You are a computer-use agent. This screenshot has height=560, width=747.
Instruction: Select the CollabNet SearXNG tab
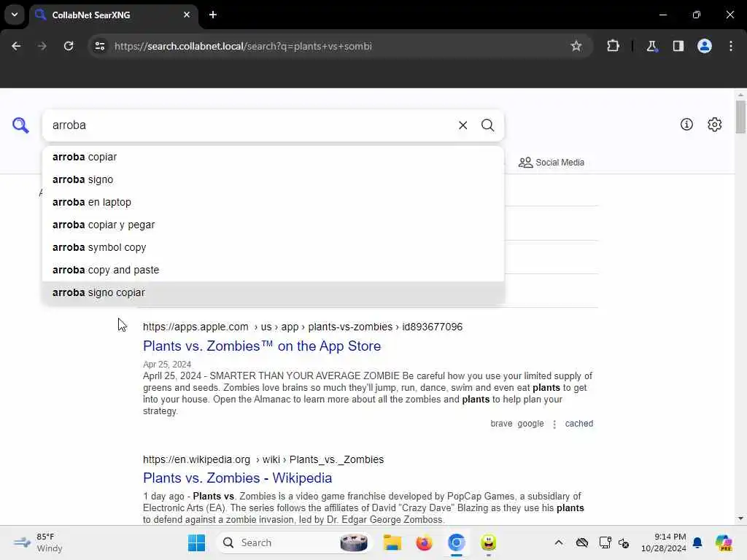(113, 15)
